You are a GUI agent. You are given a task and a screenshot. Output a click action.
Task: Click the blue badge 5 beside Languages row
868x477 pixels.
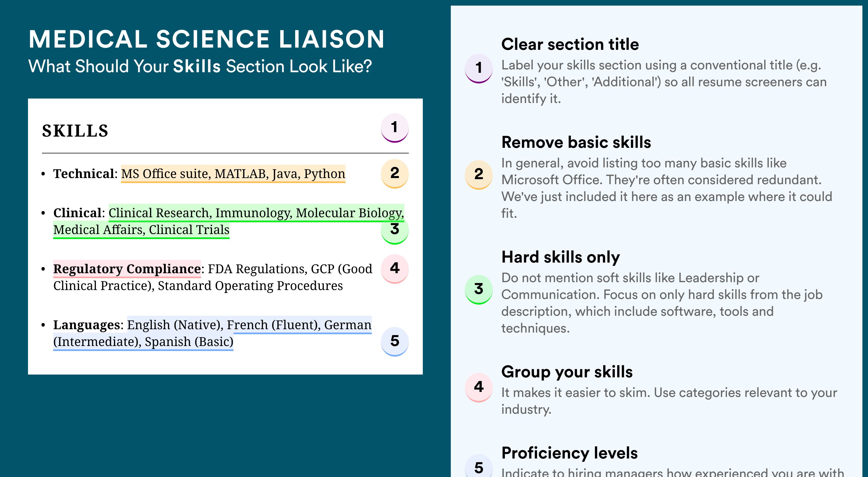(394, 341)
